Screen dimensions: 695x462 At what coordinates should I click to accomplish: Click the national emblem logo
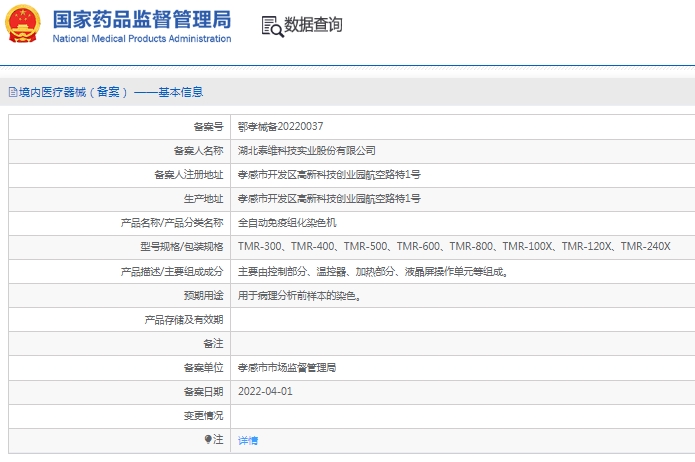23,23
